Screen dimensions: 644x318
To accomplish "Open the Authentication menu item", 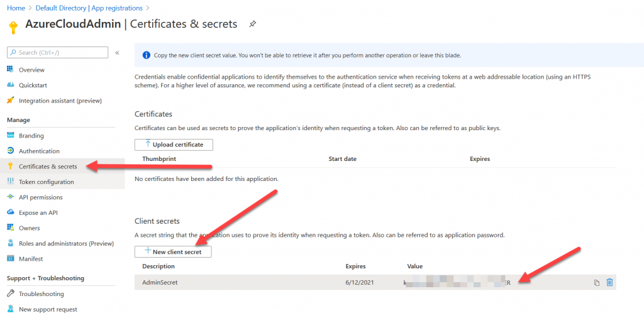I will [x=39, y=151].
